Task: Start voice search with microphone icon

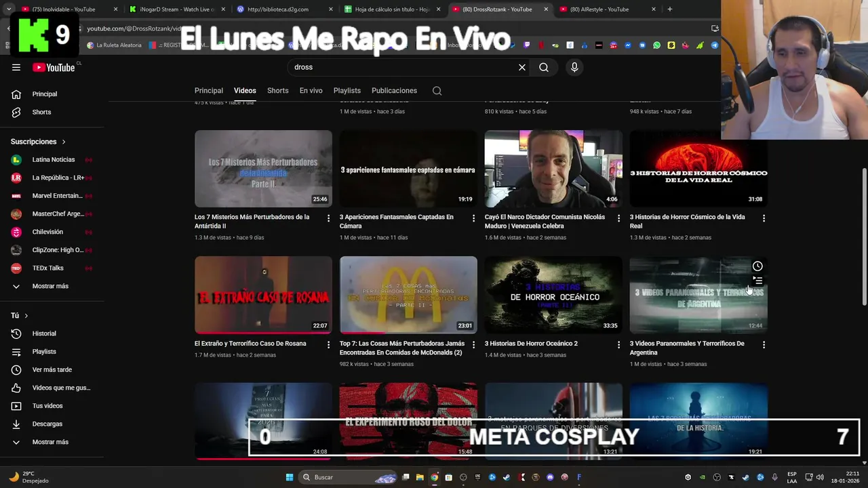Action: (574, 67)
